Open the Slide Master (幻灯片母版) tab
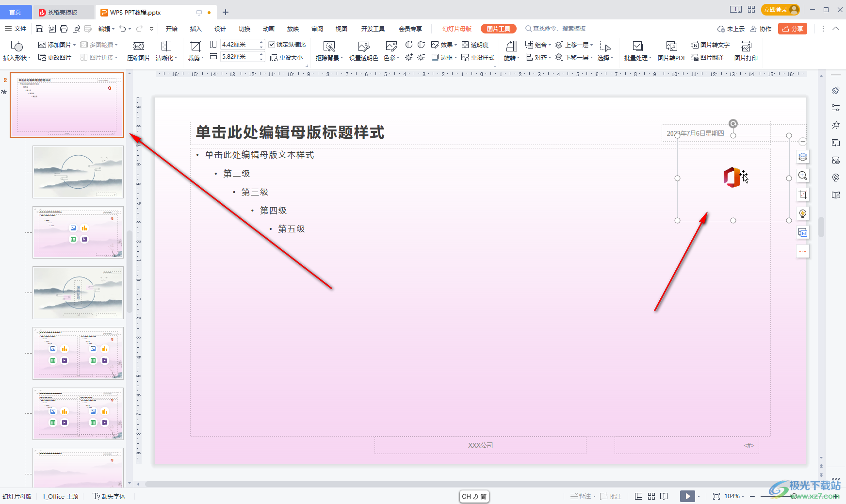Image resolution: width=846 pixels, height=504 pixels. click(457, 29)
